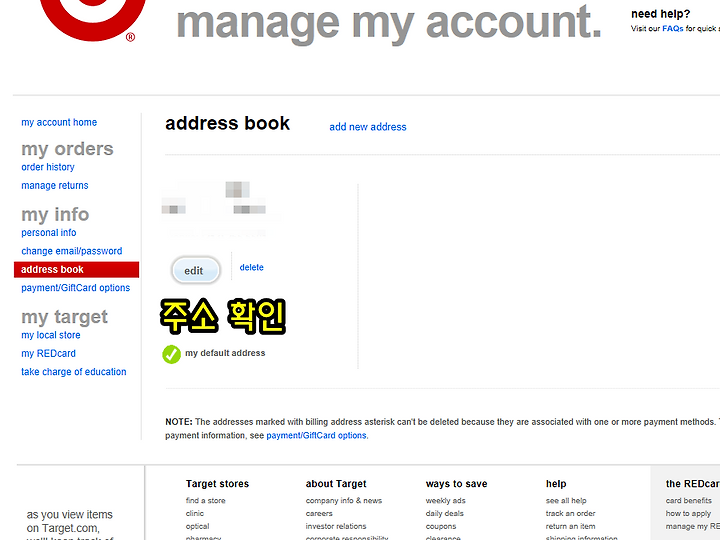Open coupons link under ways to save

[441, 526]
